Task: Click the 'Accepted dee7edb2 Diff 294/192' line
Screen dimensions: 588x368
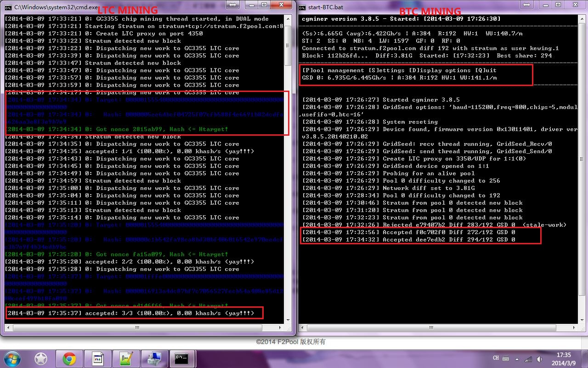Action: [x=408, y=240]
